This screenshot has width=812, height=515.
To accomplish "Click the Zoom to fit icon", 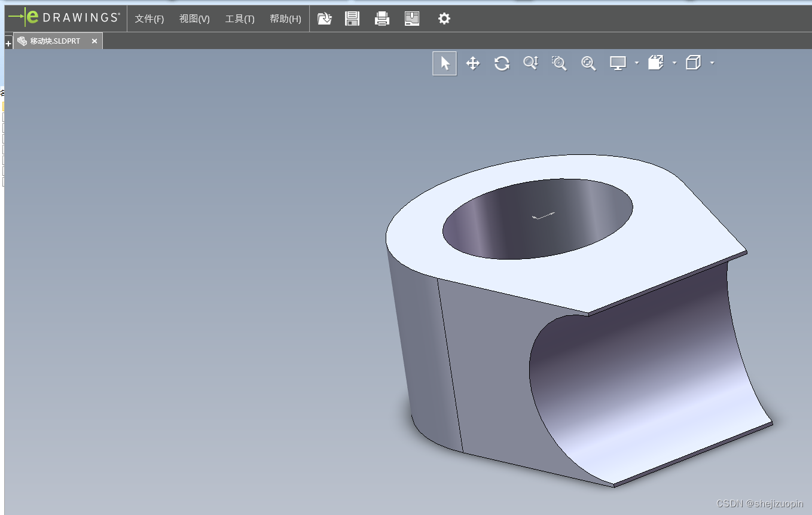I will [x=588, y=63].
